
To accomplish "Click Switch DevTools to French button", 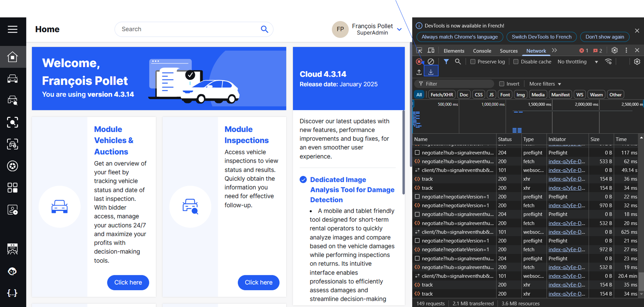I will [541, 37].
